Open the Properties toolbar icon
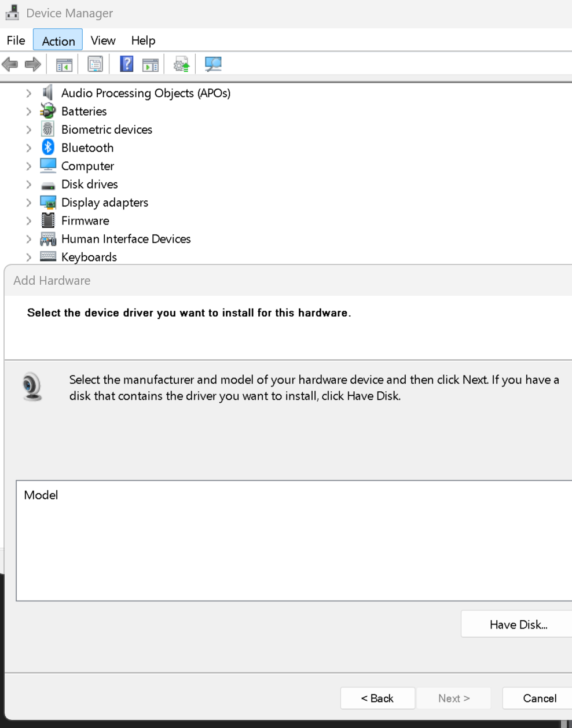Screen dimensions: 572x728 95,64
